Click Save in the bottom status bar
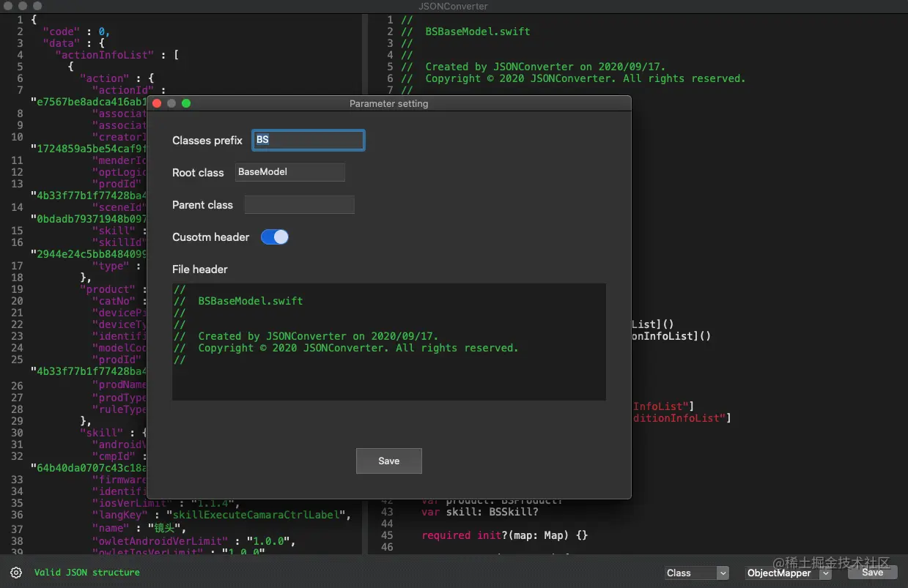 (x=872, y=573)
